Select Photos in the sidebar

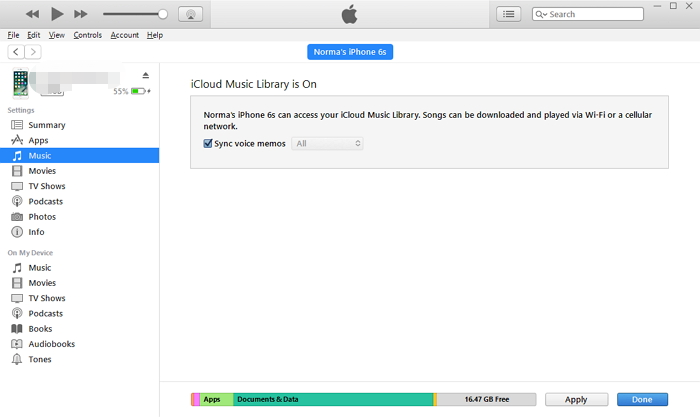[x=79, y=217]
